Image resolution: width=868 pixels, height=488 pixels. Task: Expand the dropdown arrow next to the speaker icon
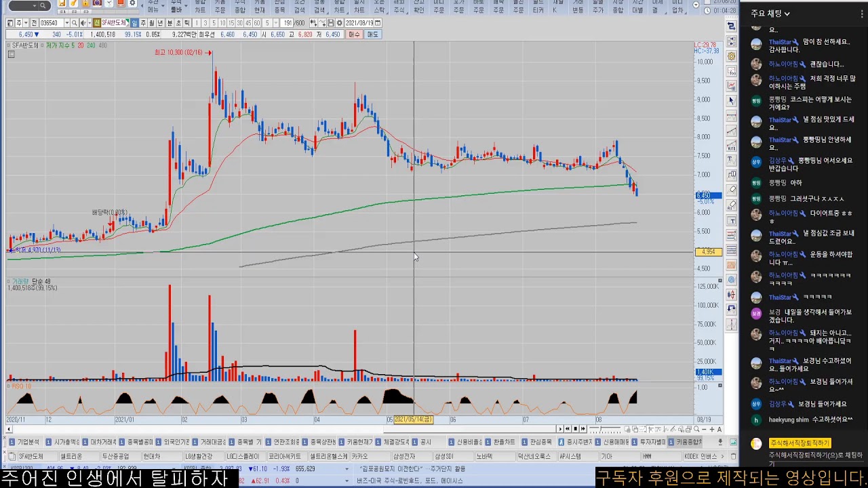[x=90, y=23]
